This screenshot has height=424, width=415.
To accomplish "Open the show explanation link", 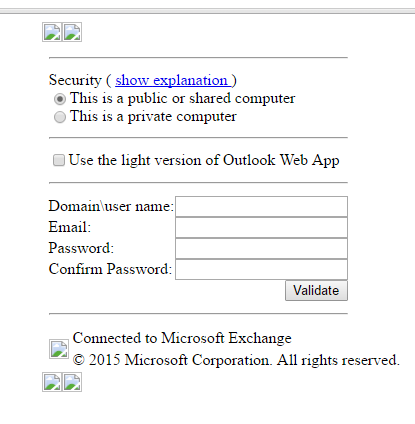I will pos(173,80).
